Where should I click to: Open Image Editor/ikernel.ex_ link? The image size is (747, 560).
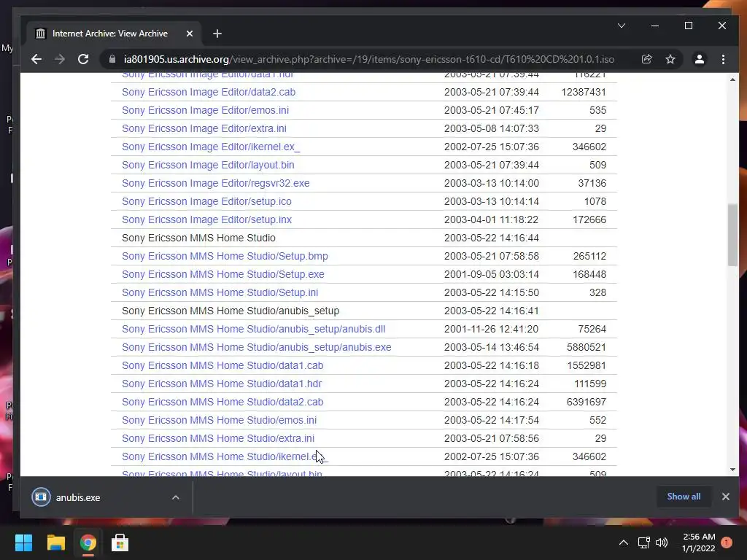tap(211, 147)
